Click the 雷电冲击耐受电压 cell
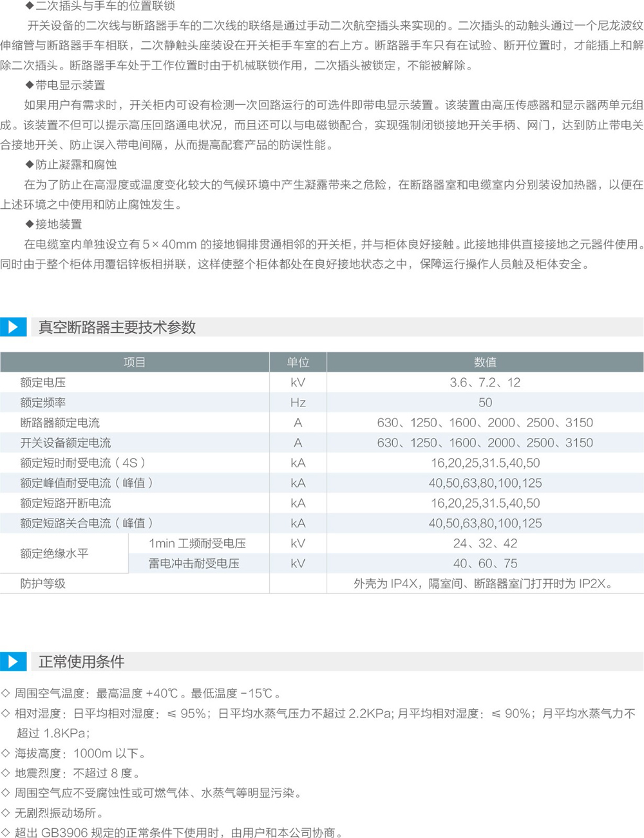The width and height of the screenshot is (644, 838). [194, 564]
